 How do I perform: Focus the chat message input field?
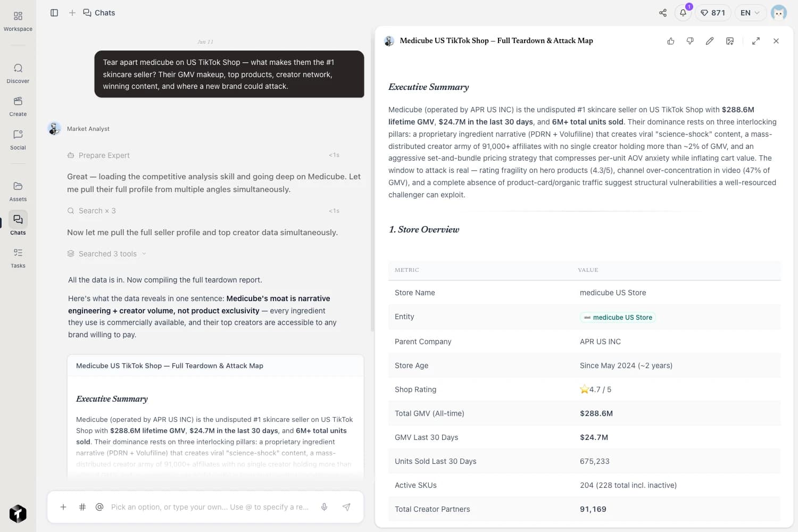(x=210, y=507)
